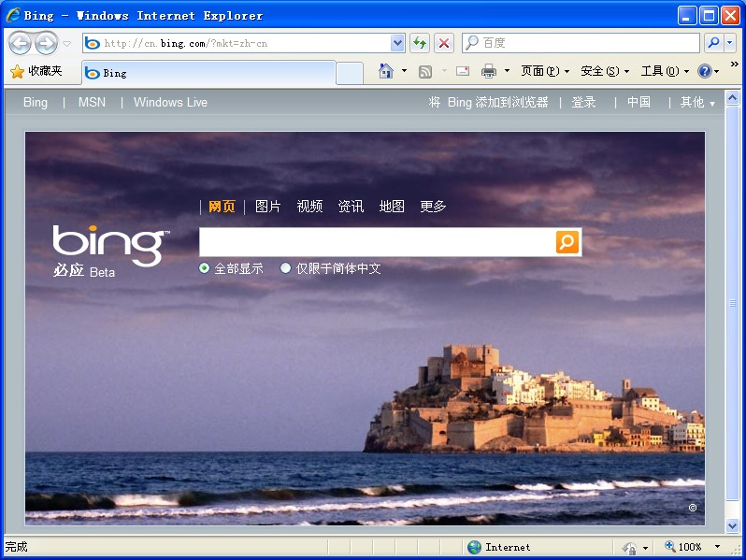
Task: Expand the Home button dropdown arrow
Action: pos(405,71)
